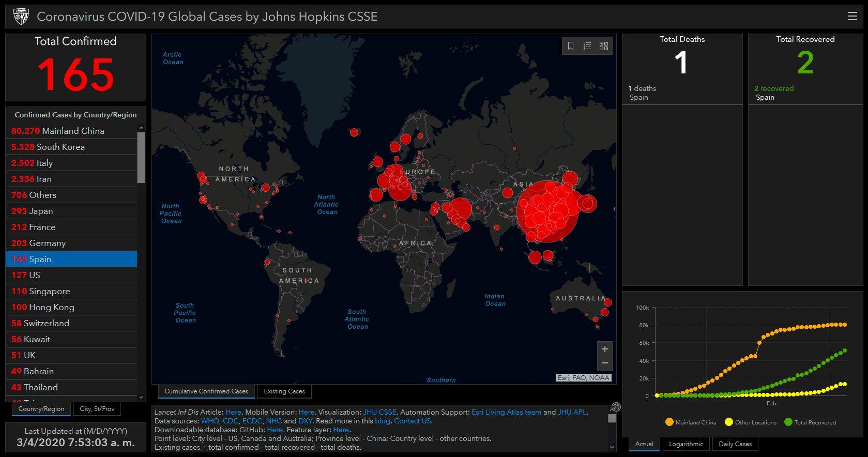Viewport: 868px width, 457px height.
Task: Select the 43 Thailand row
Action: pos(71,387)
